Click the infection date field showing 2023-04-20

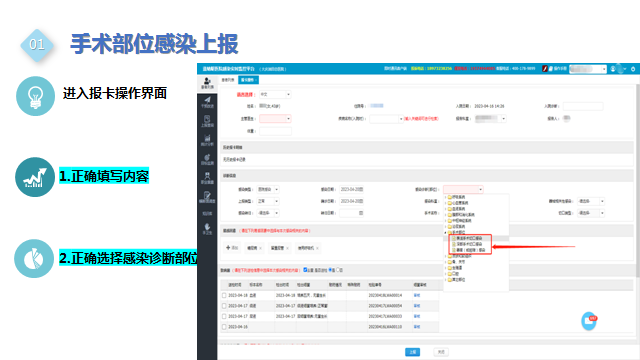tap(351, 189)
